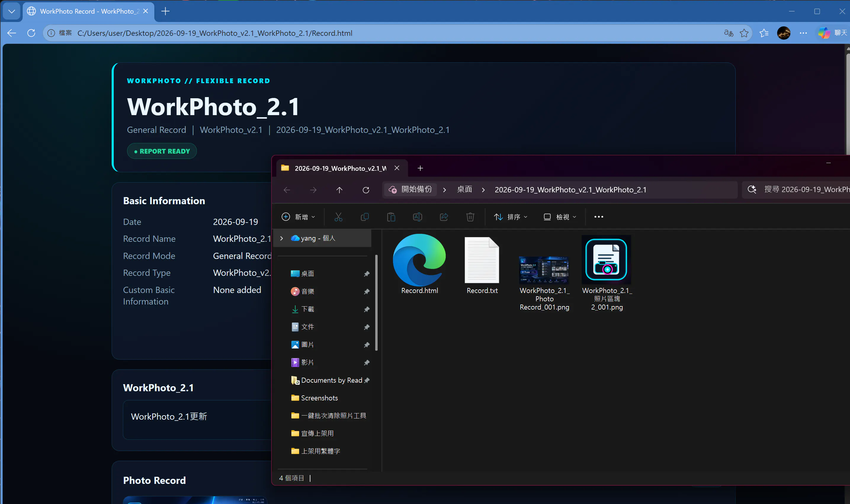Add a new File Explorer tab
Viewport: 850px width, 504px height.
click(x=421, y=168)
